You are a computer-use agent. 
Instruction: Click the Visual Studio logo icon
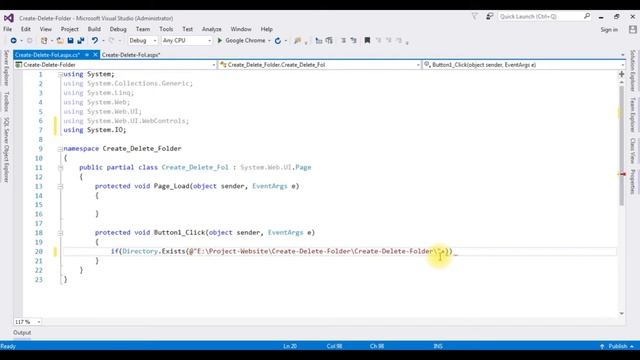(x=9, y=18)
